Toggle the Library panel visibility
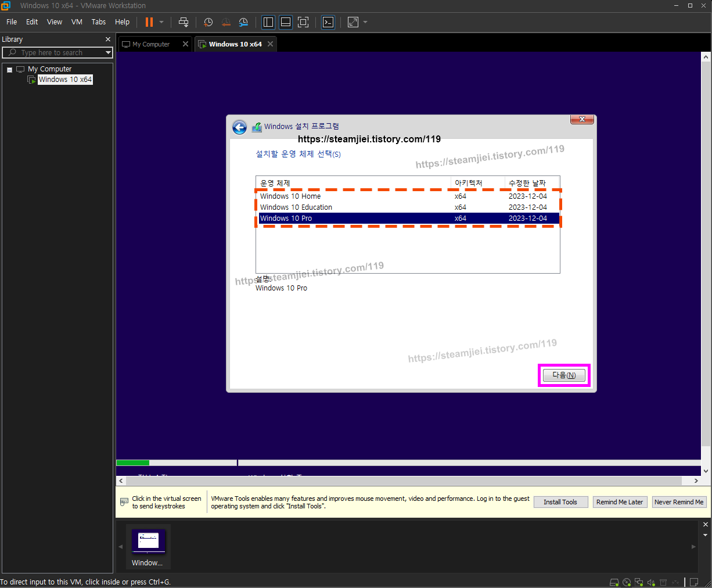This screenshot has height=588, width=712. [x=268, y=22]
